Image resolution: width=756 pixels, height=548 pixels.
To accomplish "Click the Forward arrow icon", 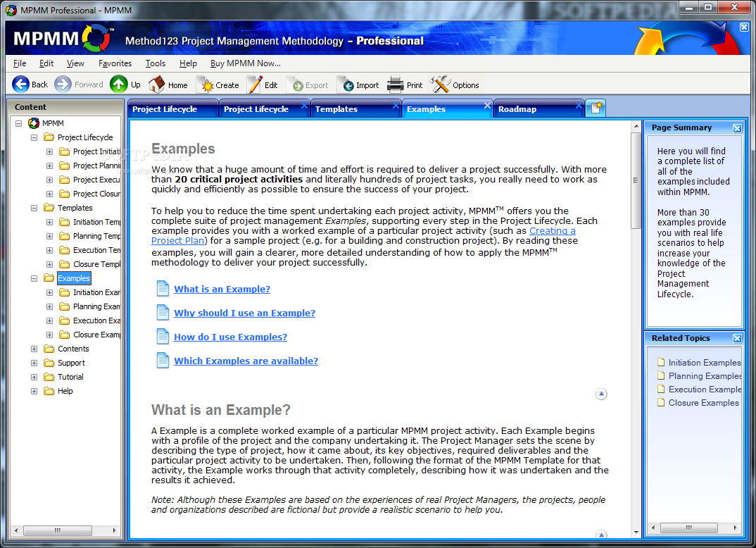I will coord(63,85).
